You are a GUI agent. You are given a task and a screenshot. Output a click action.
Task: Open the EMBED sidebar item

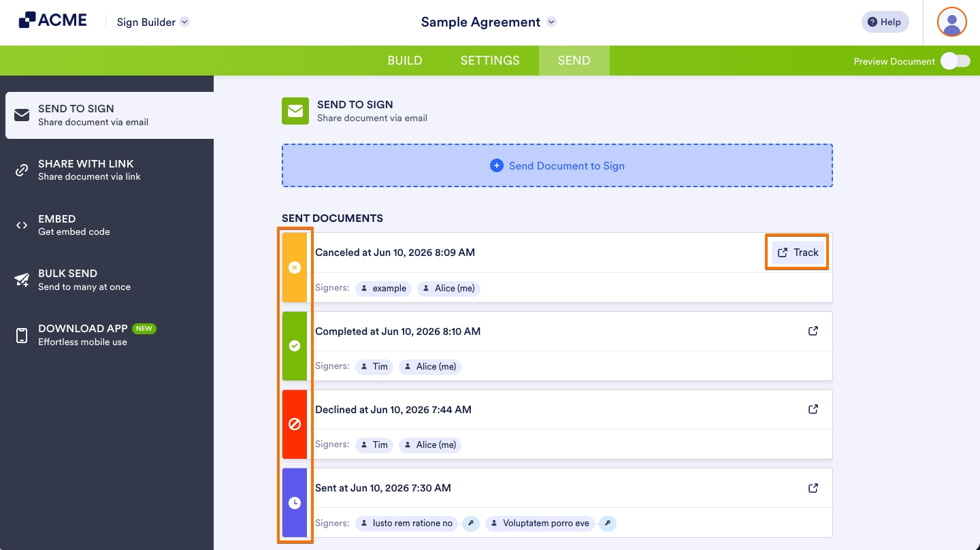pyautogui.click(x=110, y=225)
